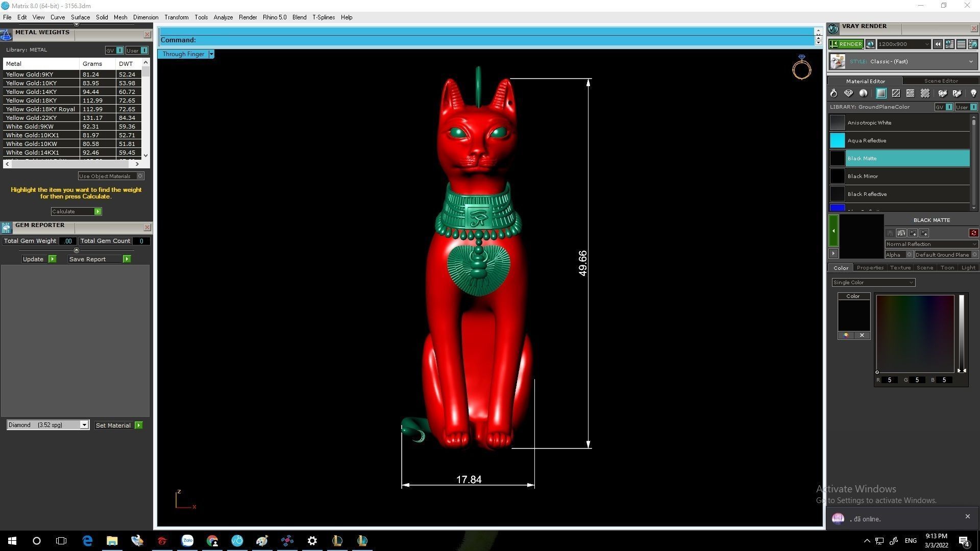Open the Diamond gem material dropdown
980x551 pixels.
(47, 425)
